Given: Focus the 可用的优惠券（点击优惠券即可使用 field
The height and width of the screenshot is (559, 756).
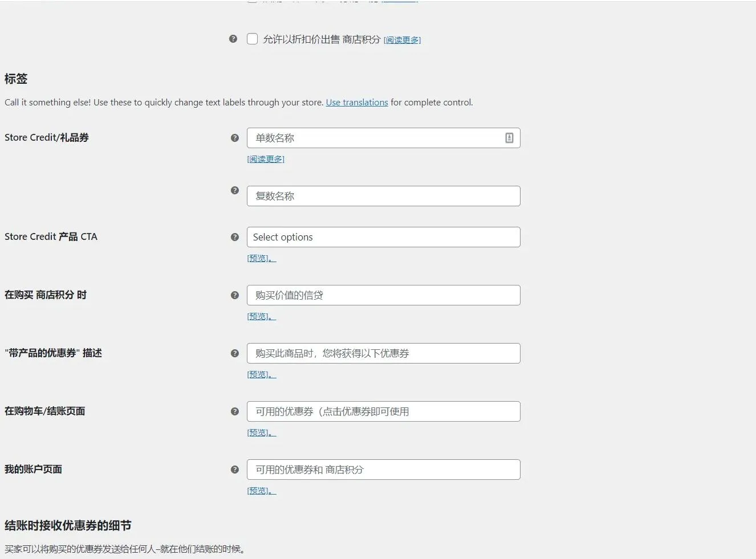Looking at the screenshot, I should coord(383,411).
